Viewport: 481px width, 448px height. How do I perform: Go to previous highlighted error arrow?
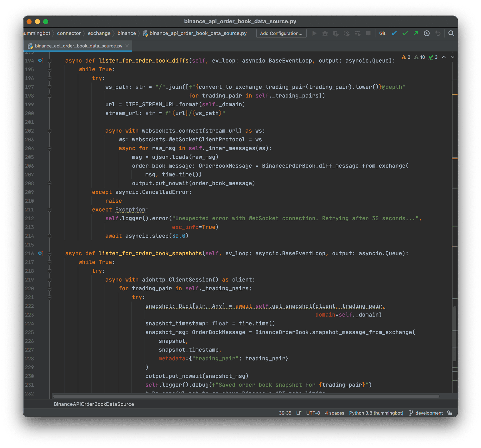pos(444,57)
